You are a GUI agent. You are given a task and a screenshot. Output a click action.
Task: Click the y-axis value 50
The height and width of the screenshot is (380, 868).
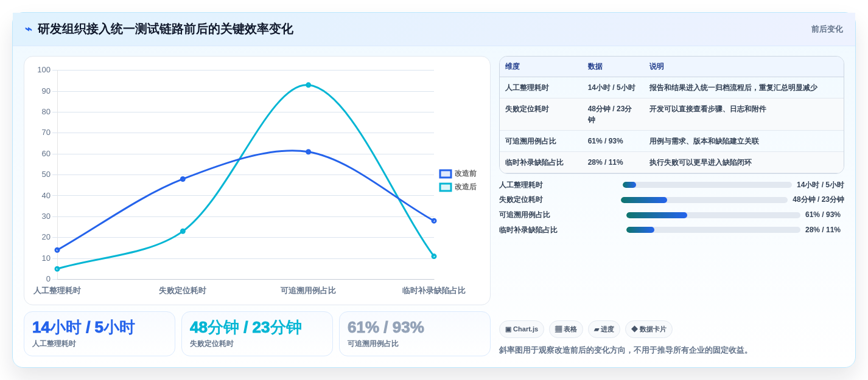click(x=46, y=174)
